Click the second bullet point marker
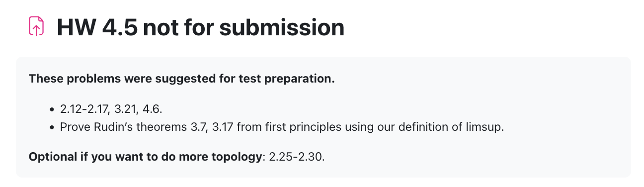This screenshot has width=644, height=187. 52,127
